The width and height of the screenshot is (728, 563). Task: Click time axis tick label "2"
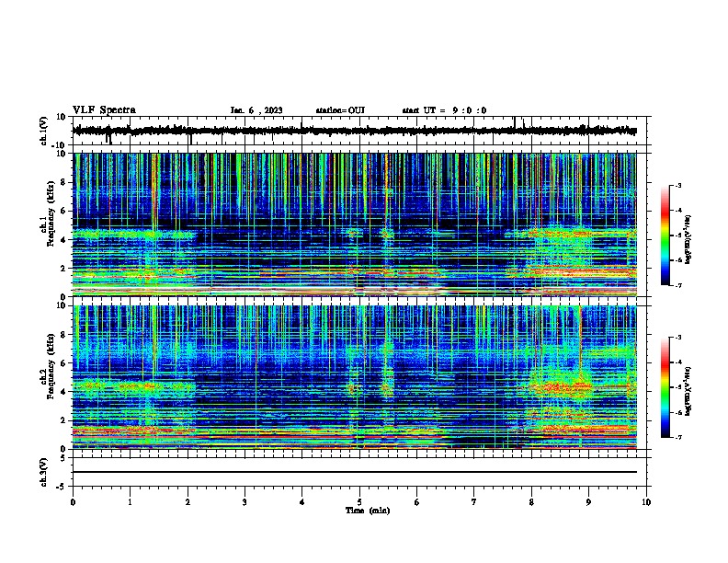(188, 502)
